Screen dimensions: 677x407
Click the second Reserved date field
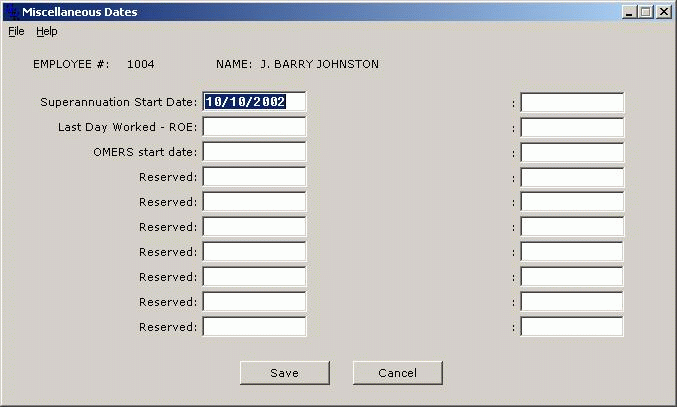254,202
